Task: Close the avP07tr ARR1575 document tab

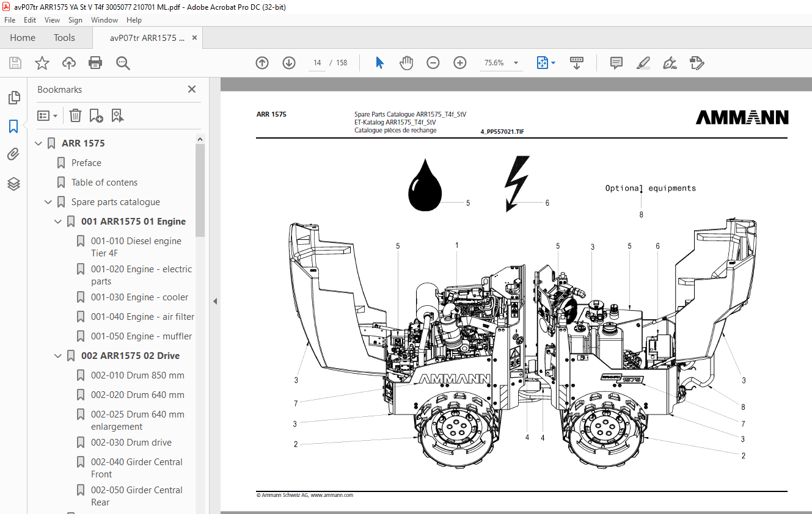Action: click(194, 38)
